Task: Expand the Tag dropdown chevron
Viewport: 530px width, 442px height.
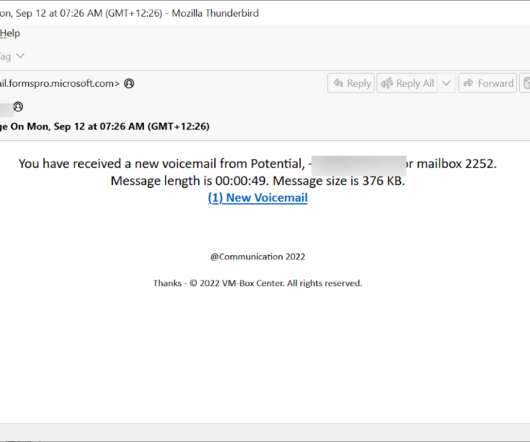Action: (20, 56)
